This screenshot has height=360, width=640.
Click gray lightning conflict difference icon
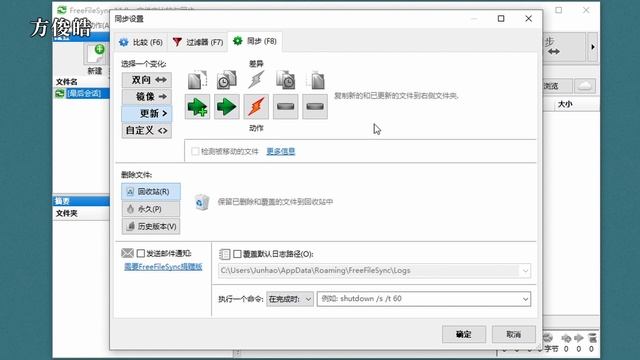(x=256, y=80)
